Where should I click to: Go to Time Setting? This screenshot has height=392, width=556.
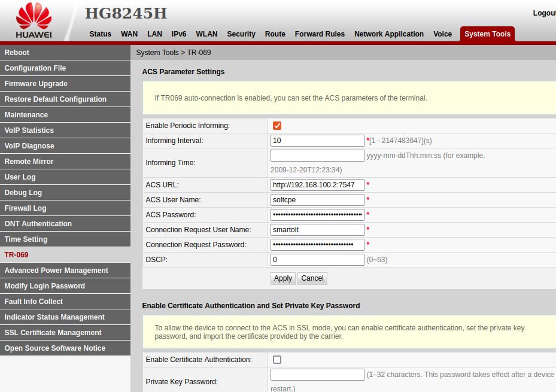click(65, 239)
